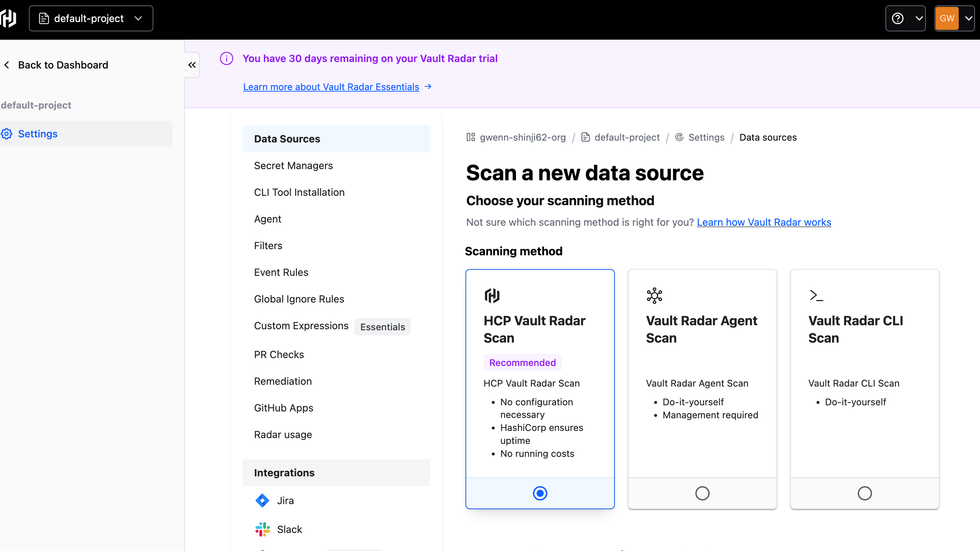Select the Vault Radar CLI Scan radio button
980x551 pixels.
tap(864, 493)
